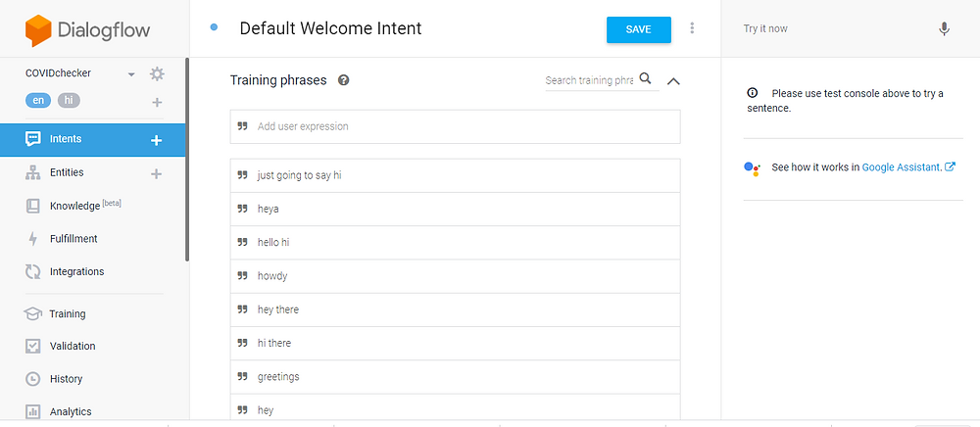Switch to the 'hi' language chip
This screenshot has width=980, height=427.
click(x=69, y=100)
